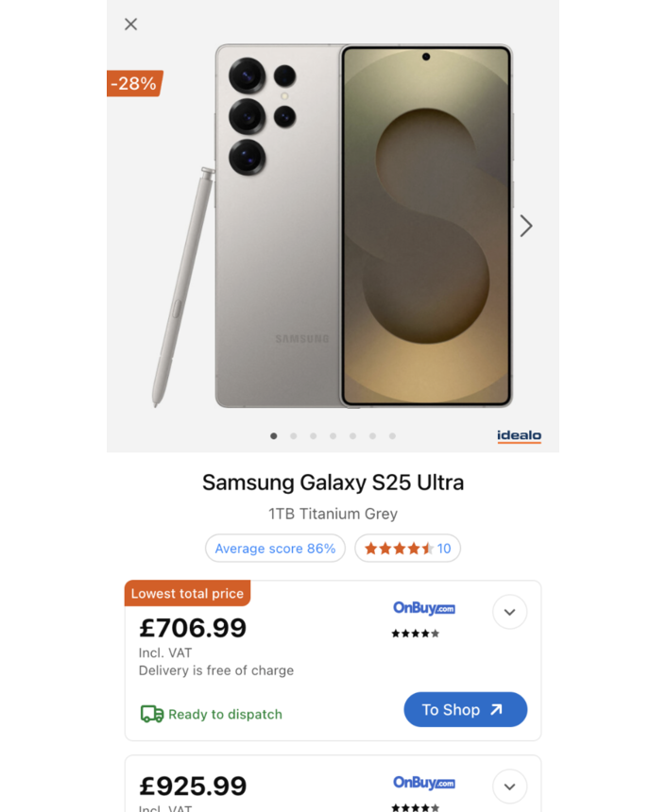Open the OnBuy logo in the £706.99 offer

click(x=424, y=609)
